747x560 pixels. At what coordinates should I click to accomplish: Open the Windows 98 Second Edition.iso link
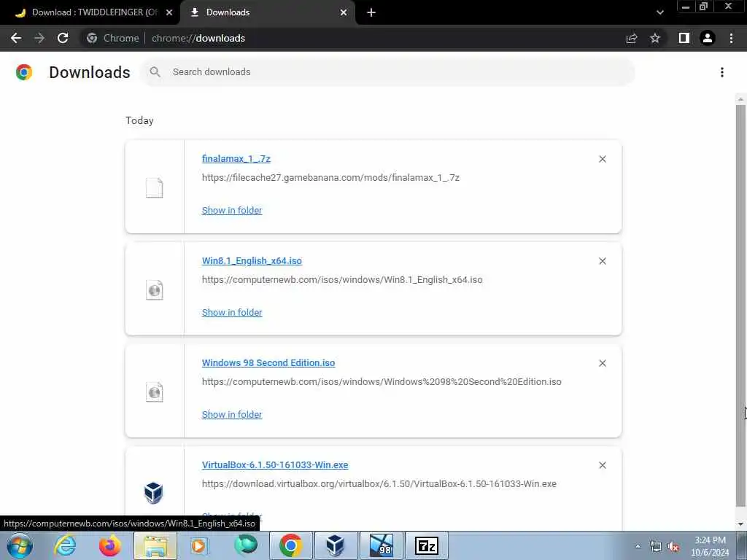[x=268, y=363]
